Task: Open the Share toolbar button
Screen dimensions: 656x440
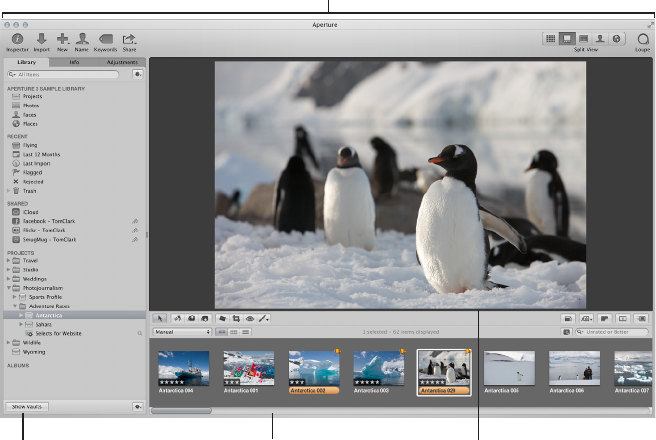Action: (129, 39)
